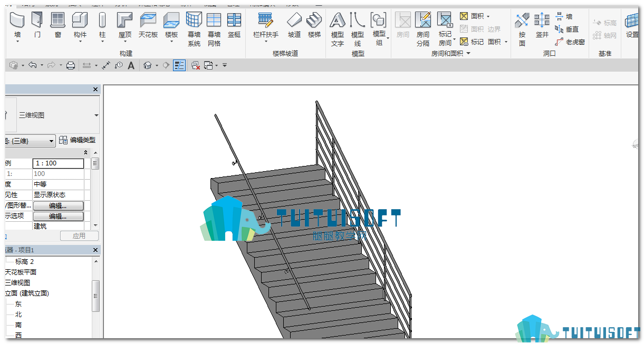Click the 编辑类型 button
The height and width of the screenshot is (344, 644).
tap(78, 140)
